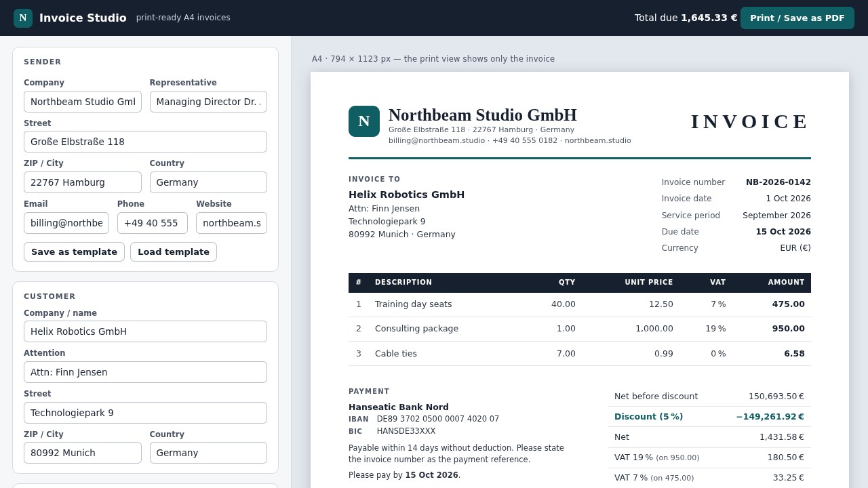Focus the sender Website field
This screenshot has width=868, height=488.
[x=231, y=223]
